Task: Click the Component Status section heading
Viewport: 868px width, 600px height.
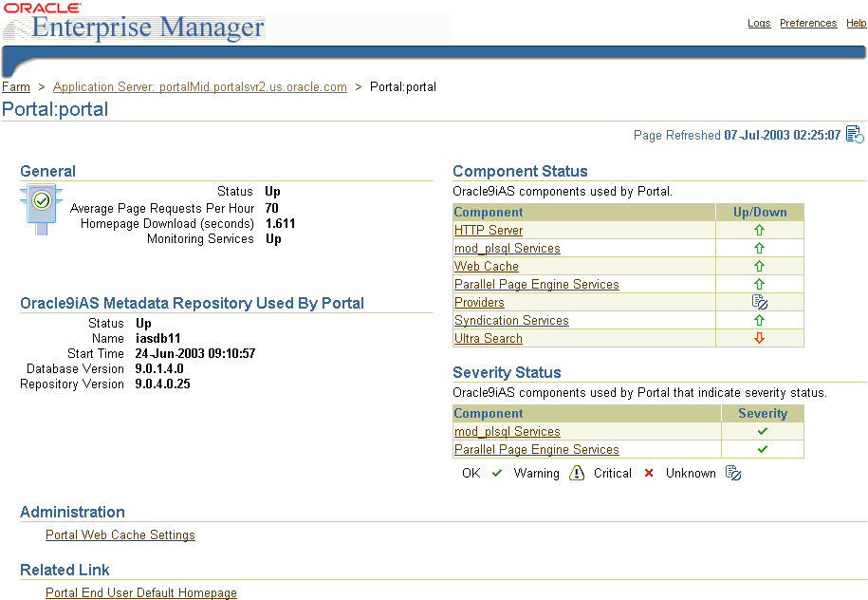Action: point(520,171)
